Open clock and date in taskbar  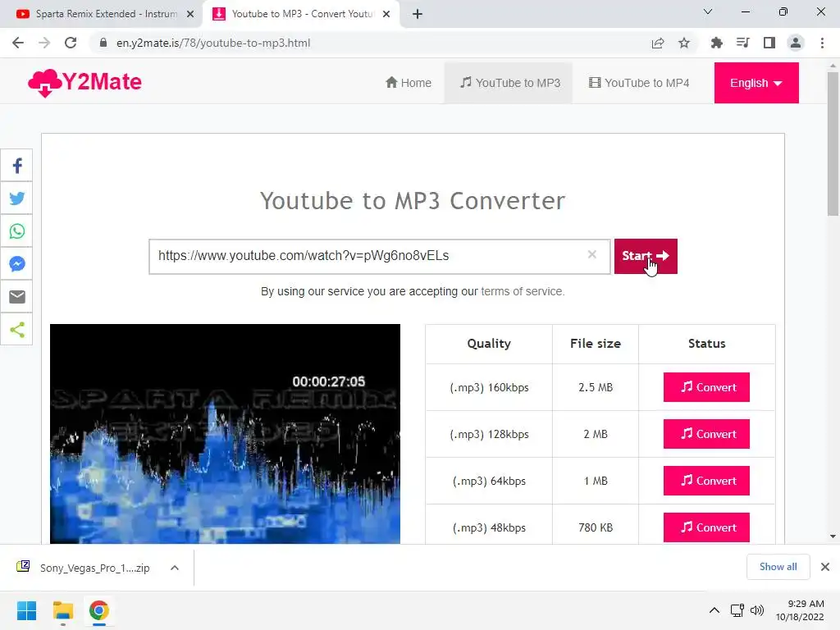[800, 610]
